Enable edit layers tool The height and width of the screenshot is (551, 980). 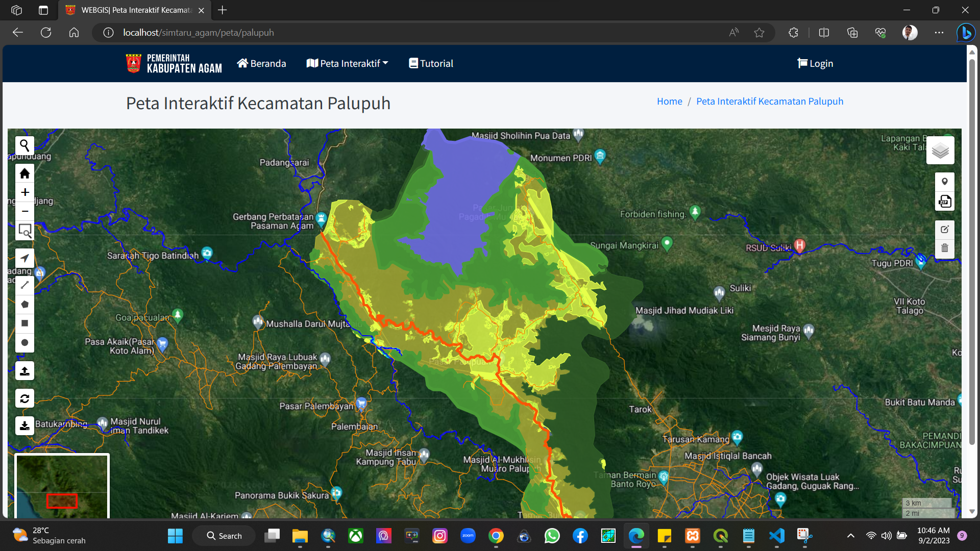click(x=945, y=230)
